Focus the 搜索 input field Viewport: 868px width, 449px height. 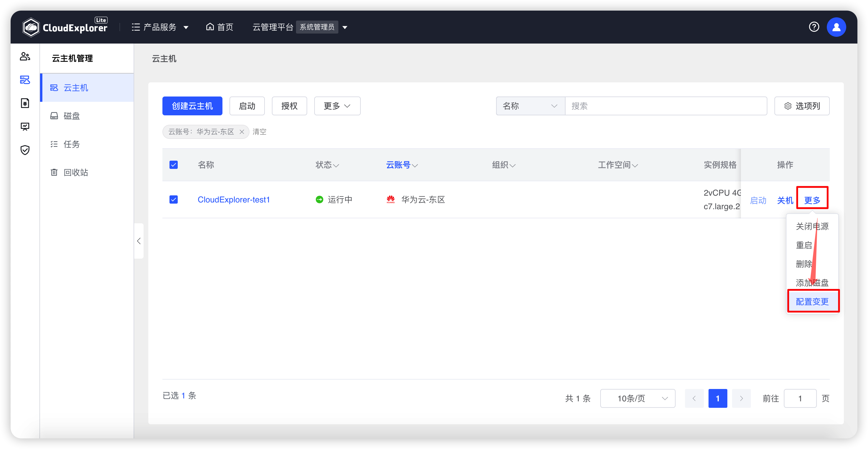point(666,106)
